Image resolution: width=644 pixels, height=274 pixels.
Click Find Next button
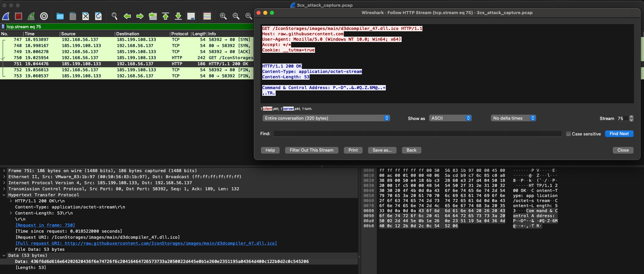[x=619, y=134]
